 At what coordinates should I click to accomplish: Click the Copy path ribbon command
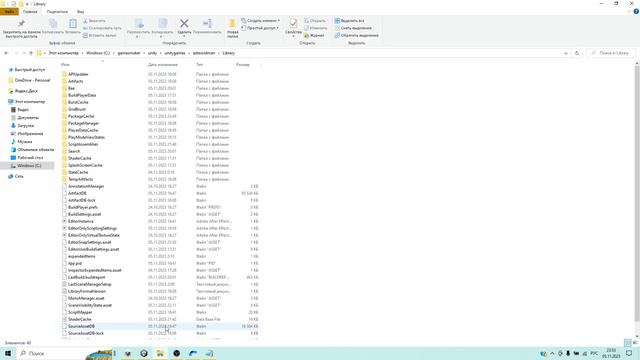pos(102,28)
